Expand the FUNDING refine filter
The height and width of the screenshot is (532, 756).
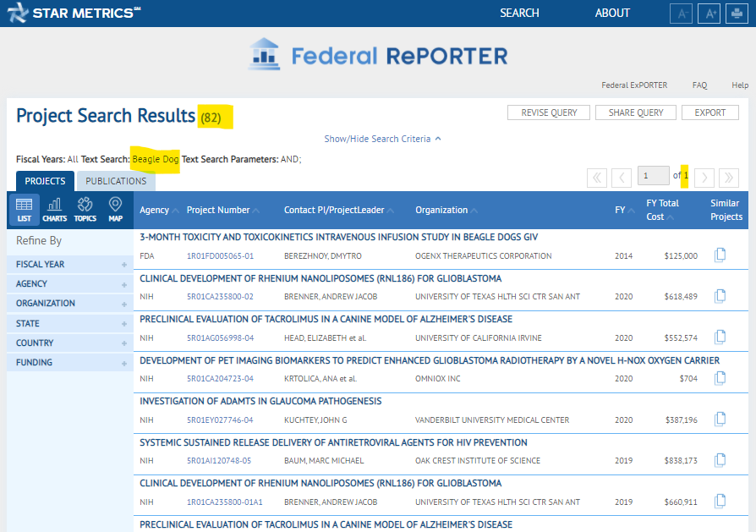coord(70,363)
